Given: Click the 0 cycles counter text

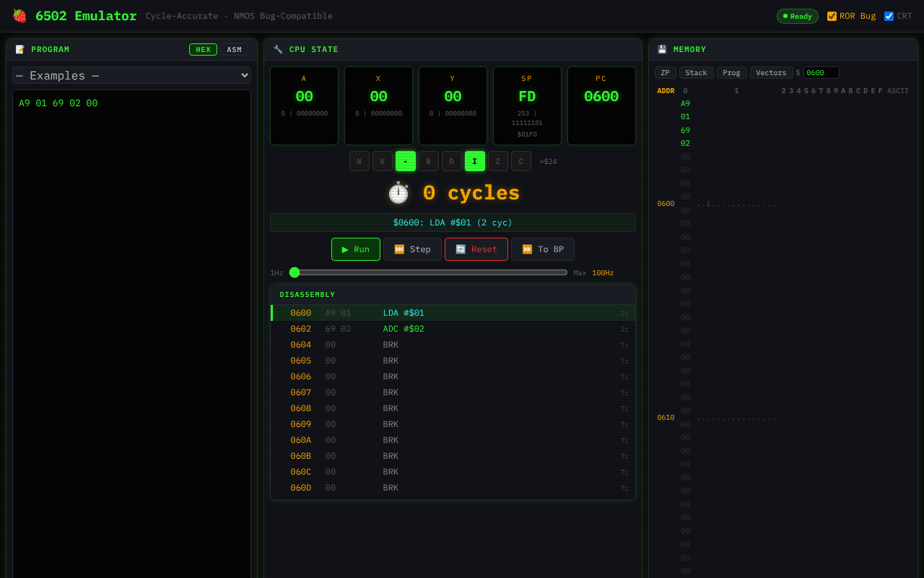Looking at the screenshot, I should (471, 193).
